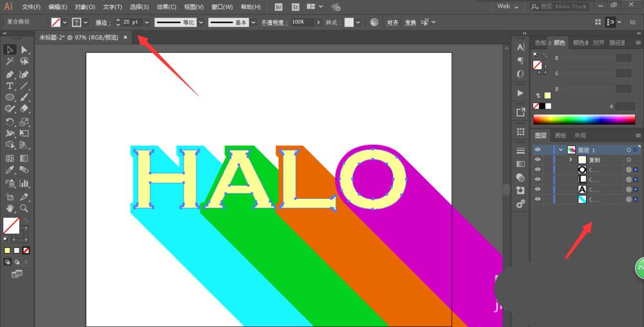Select the Scale tool
This screenshot has height=327, width=644.
tap(24, 122)
